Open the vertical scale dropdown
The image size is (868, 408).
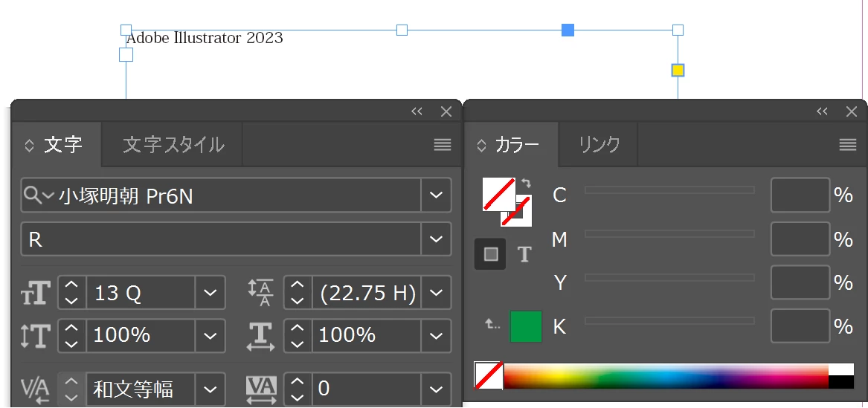pos(210,336)
